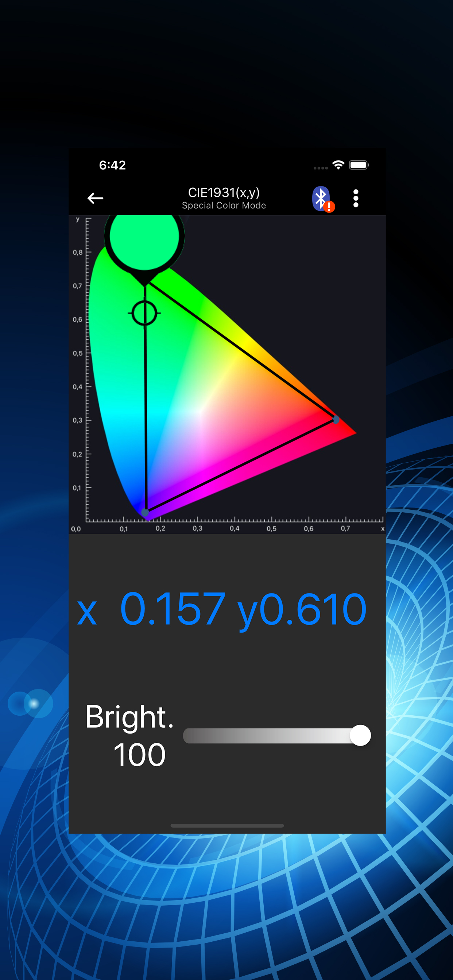453x980 pixels.
Task: Tap the red vertex point of the gamut triangle
Action: pyautogui.click(x=336, y=419)
